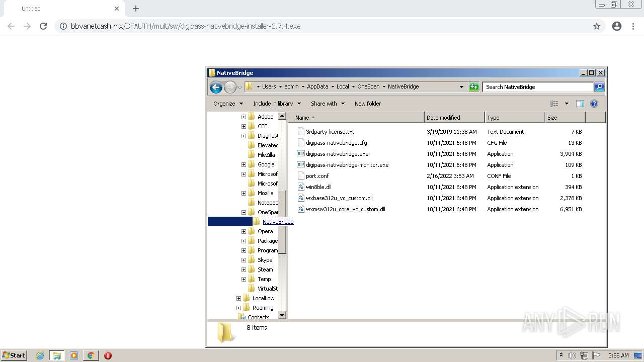Open Include in library menu
This screenshot has height=362, width=644.
click(x=277, y=104)
